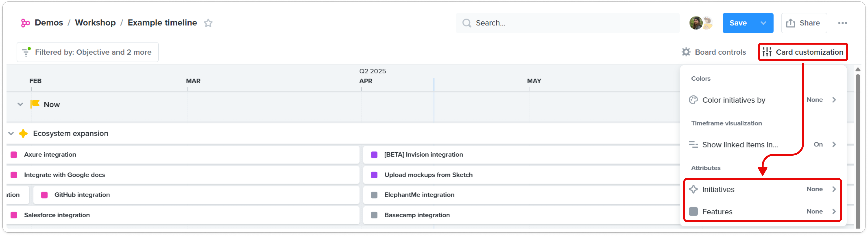
Task: Click the filter icon with green dot
Action: (26, 52)
